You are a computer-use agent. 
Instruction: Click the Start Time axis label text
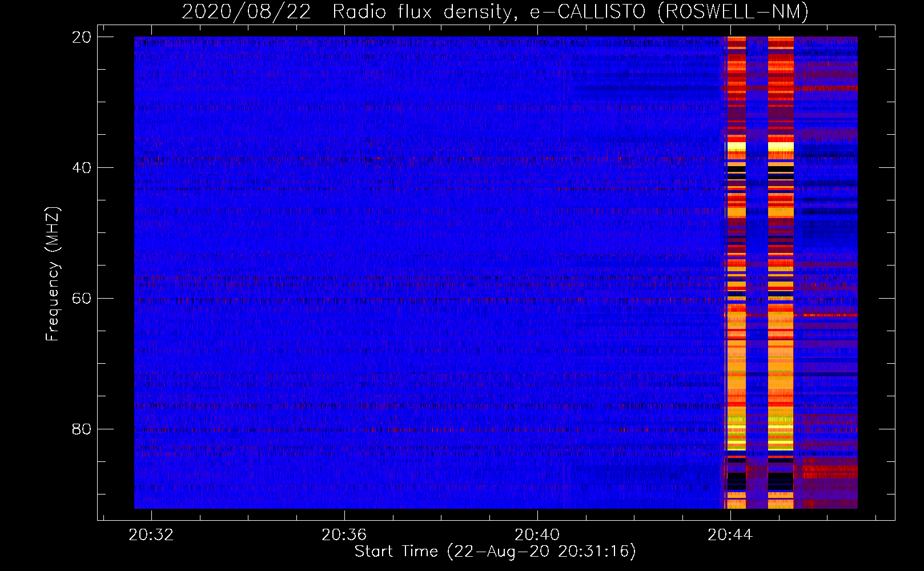click(x=495, y=552)
